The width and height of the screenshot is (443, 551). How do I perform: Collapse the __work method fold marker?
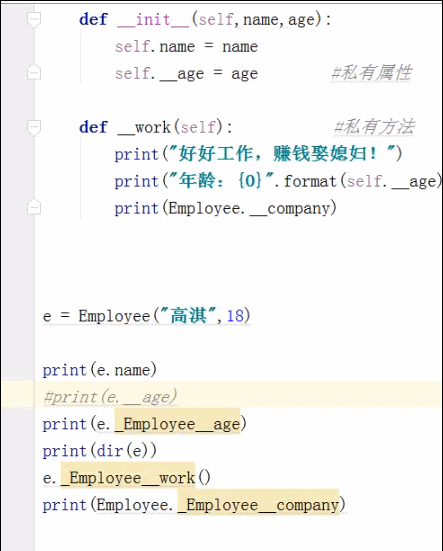click(34, 127)
